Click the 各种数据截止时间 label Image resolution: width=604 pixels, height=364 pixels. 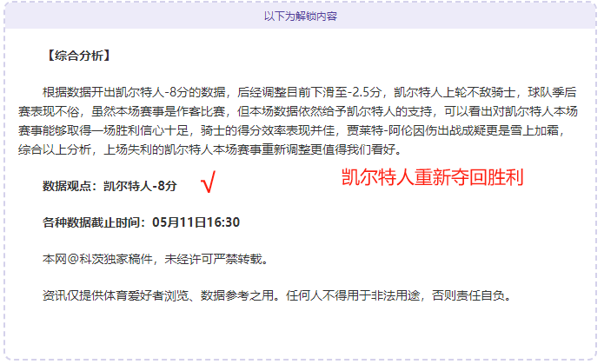click(x=91, y=222)
